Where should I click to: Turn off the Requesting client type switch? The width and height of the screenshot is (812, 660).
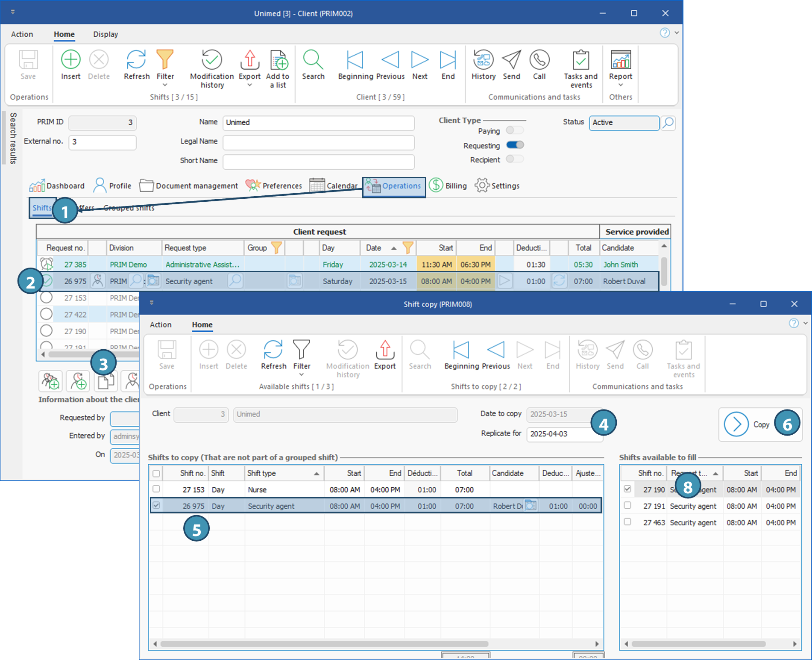click(515, 145)
